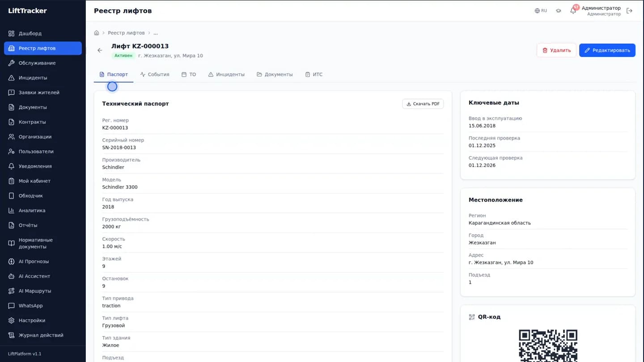Open the Контракты sidebar icon
The image size is (644, 362).
(x=12, y=122)
